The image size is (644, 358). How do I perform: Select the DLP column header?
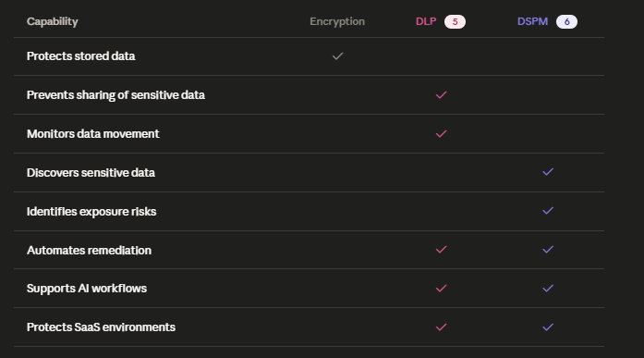[x=426, y=21]
